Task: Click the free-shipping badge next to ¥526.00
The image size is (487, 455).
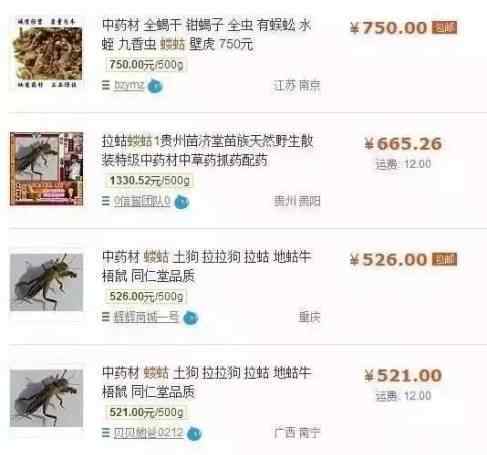Action: tap(444, 259)
